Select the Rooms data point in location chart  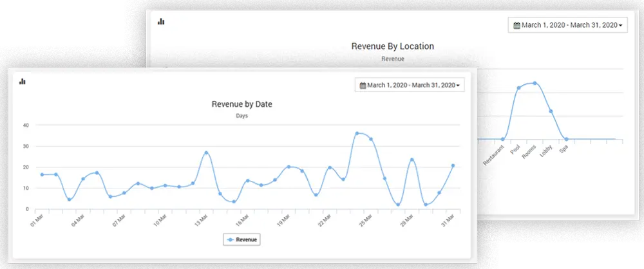535,83
